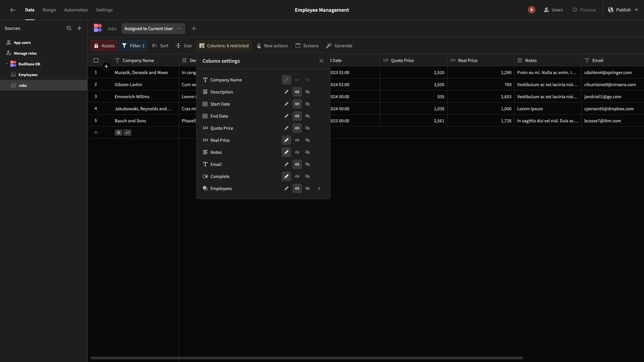Make Start Date column editable with the pencil
This screenshot has height=362, width=644.
click(x=286, y=104)
